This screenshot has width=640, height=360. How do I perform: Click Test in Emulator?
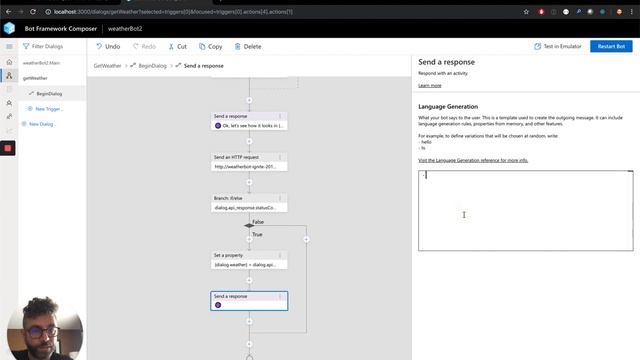(x=558, y=47)
